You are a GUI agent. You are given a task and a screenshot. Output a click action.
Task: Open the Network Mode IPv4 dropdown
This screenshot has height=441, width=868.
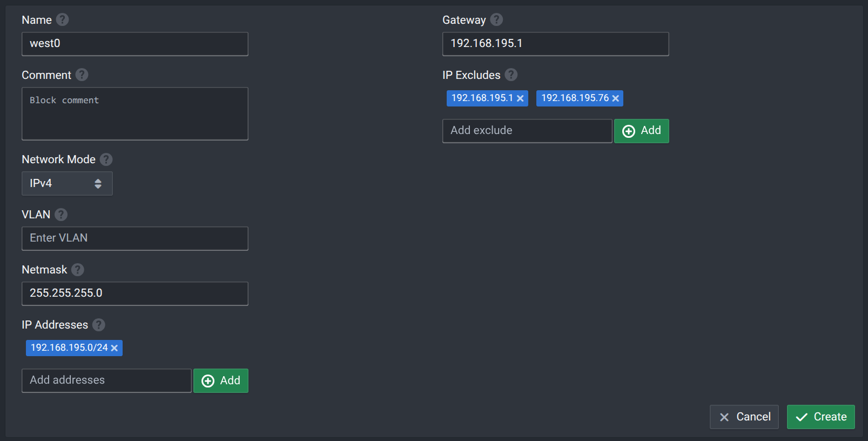pyautogui.click(x=67, y=184)
